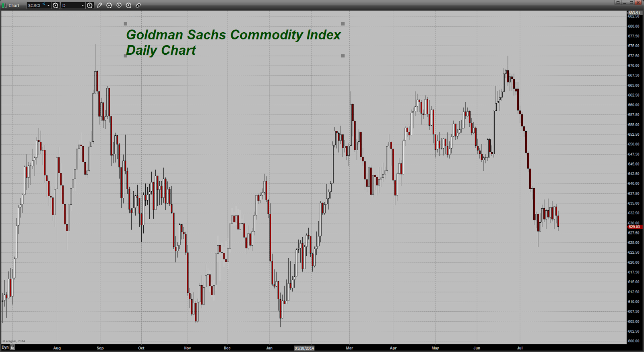The width and height of the screenshot is (644, 352).
Task: Toggle the time scale lock icon
Action: point(12,347)
